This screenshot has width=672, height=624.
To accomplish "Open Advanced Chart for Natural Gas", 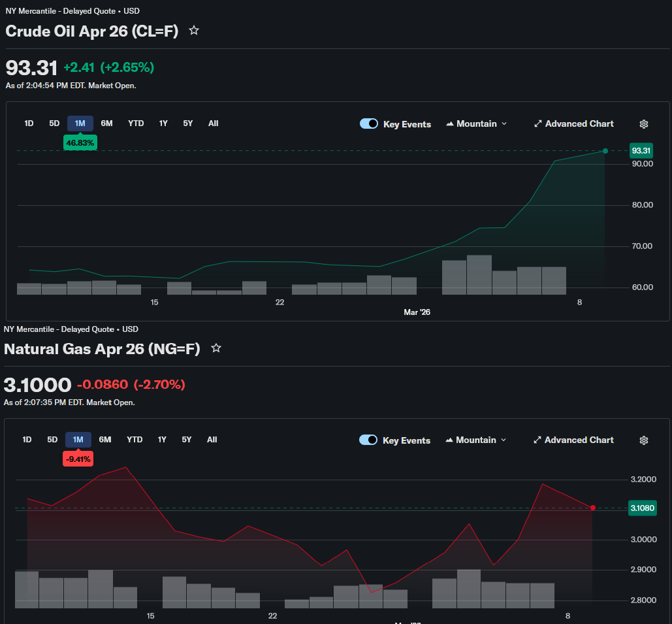I will (573, 440).
